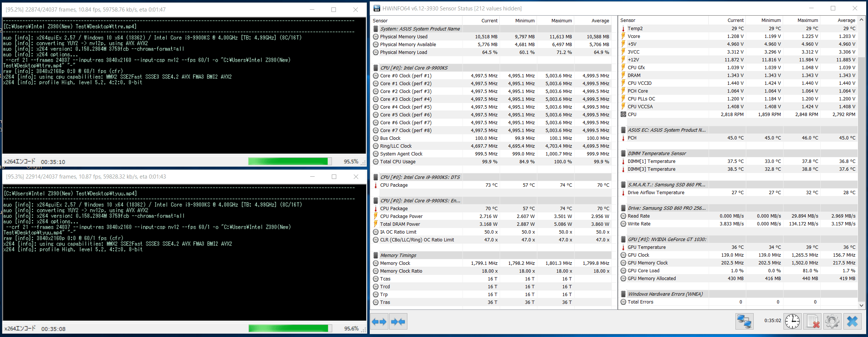Click the thermometer icon beside CPU Package DTS row
The height and width of the screenshot is (337, 868).
376,185
